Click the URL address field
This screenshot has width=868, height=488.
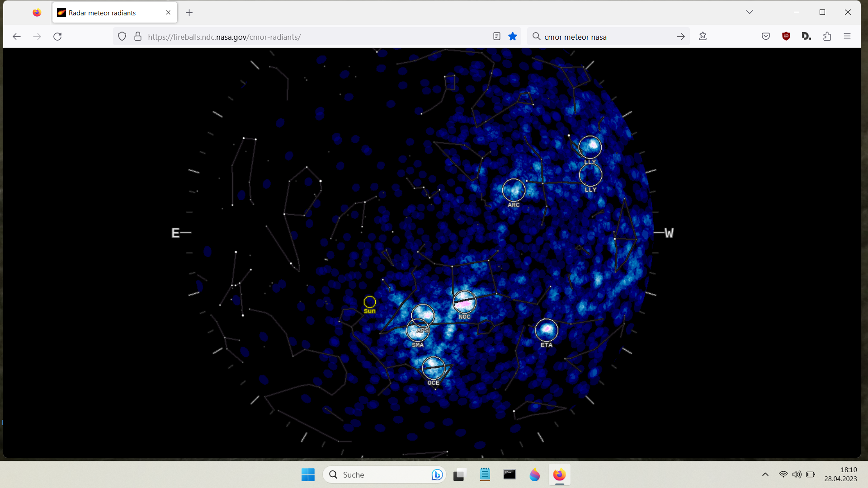pyautogui.click(x=316, y=37)
